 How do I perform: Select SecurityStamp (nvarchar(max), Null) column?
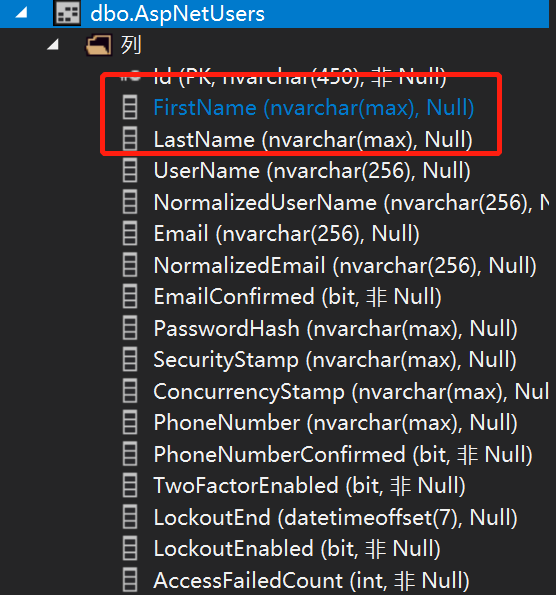[x=335, y=360]
